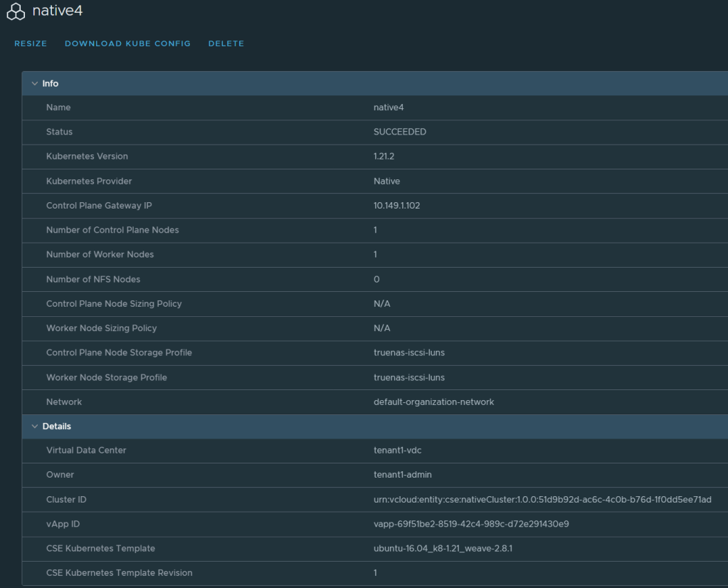Collapse the Details section chevron
The height and width of the screenshot is (588, 728).
pos(34,426)
